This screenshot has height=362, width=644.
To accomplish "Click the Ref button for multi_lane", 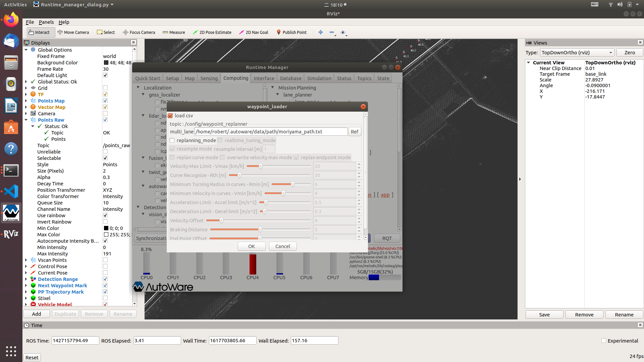I will [355, 132].
